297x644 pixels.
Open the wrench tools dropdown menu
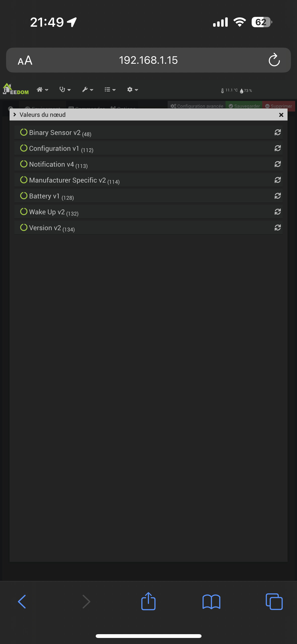point(87,90)
